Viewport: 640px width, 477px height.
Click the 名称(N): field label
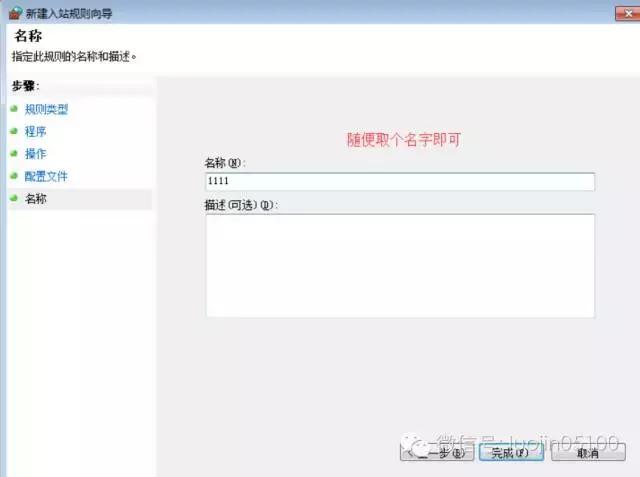[x=224, y=163]
